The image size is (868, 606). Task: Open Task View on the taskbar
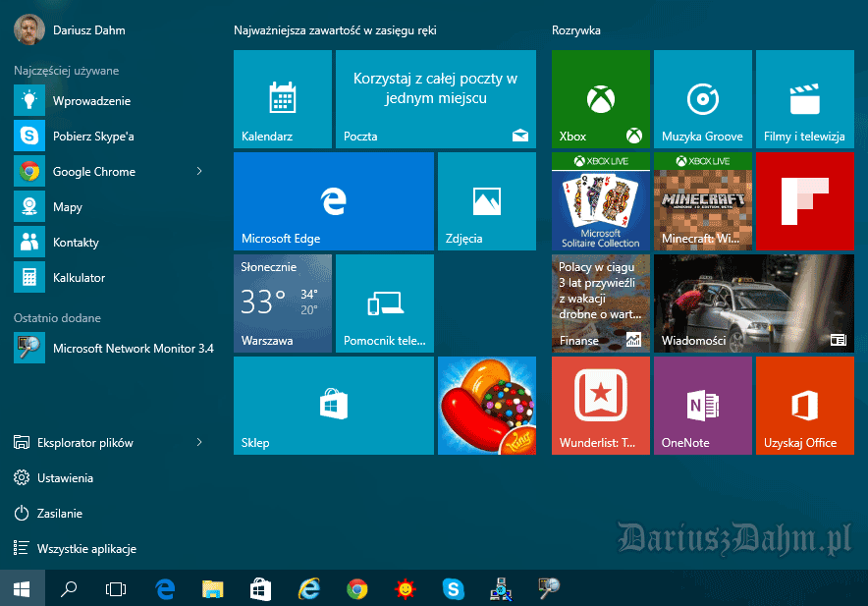(x=116, y=589)
